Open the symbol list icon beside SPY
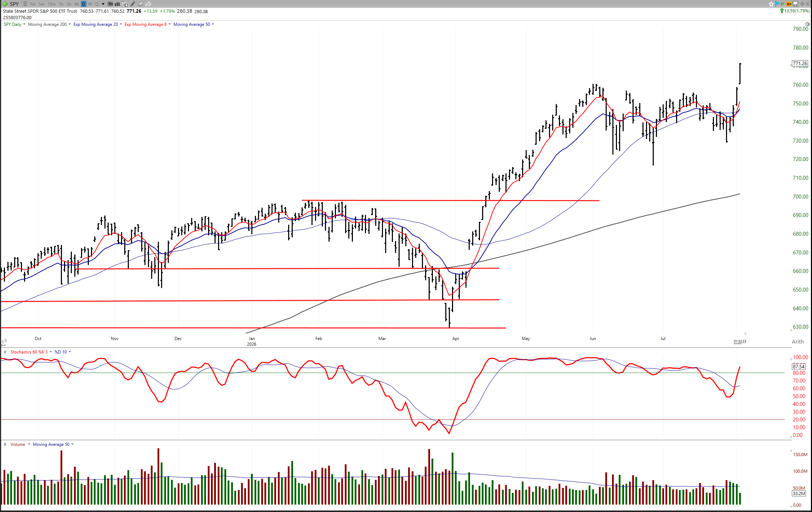This screenshot has width=812, height=512. [x=24, y=4]
